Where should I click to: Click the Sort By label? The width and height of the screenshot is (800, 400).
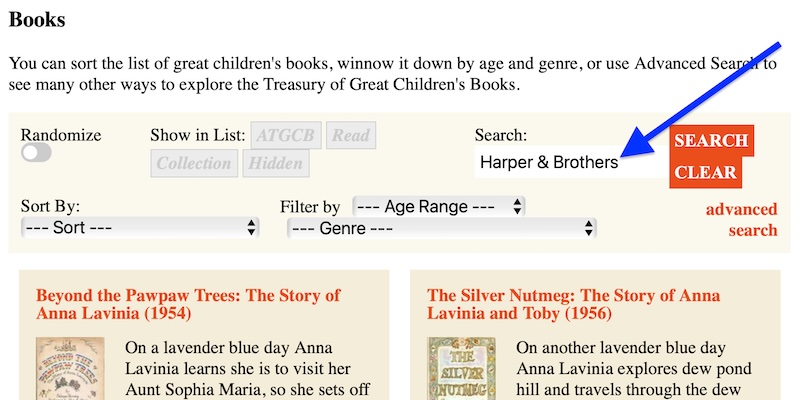click(x=50, y=207)
